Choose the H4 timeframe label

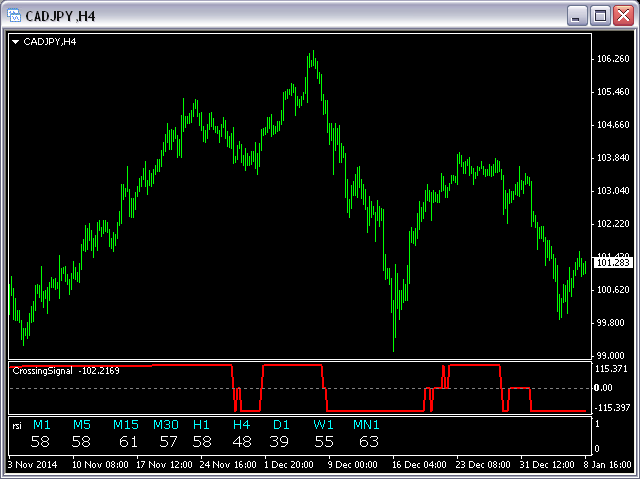click(241, 425)
